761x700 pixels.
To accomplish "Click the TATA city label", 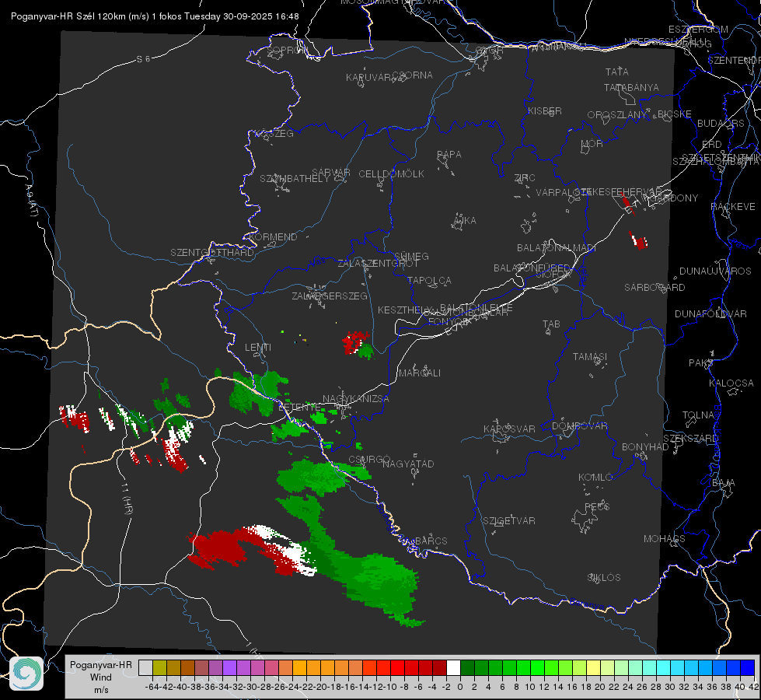I will click(617, 72).
